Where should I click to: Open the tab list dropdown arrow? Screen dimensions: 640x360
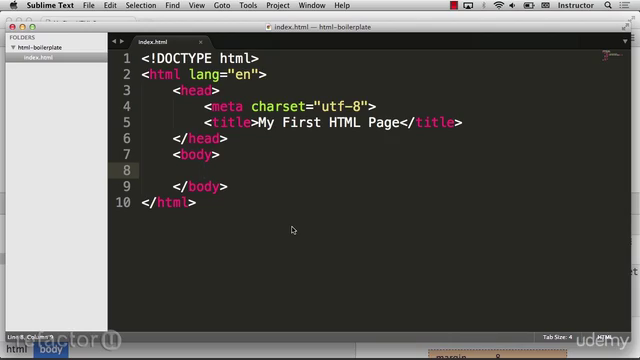click(x=625, y=41)
